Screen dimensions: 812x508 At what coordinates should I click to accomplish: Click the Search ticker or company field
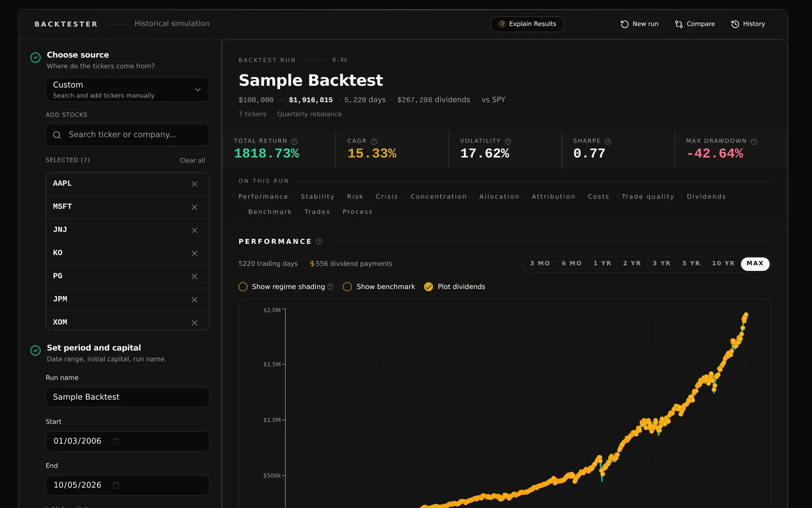pyautogui.click(x=127, y=135)
